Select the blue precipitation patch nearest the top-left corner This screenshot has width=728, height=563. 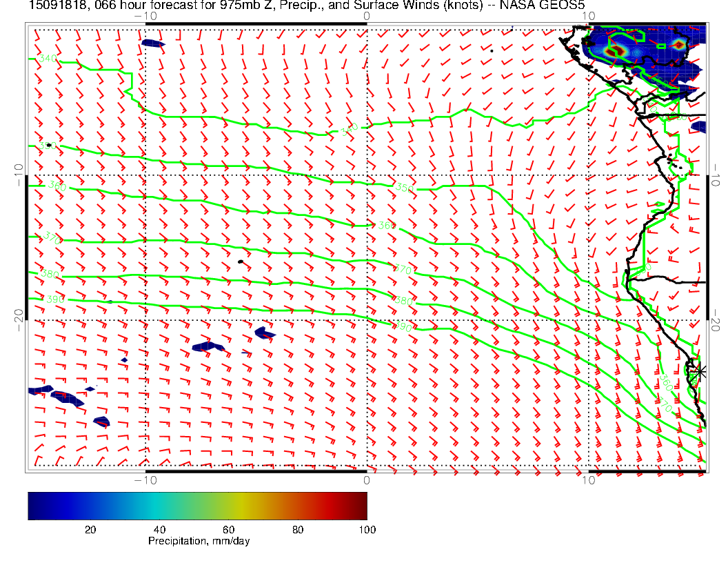tap(153, 43)
